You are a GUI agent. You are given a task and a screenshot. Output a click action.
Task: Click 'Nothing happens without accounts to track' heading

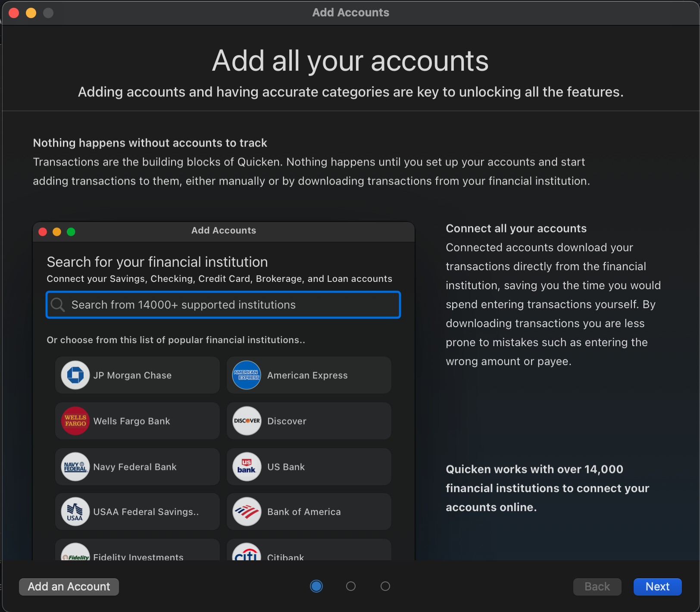coord(150,143)
